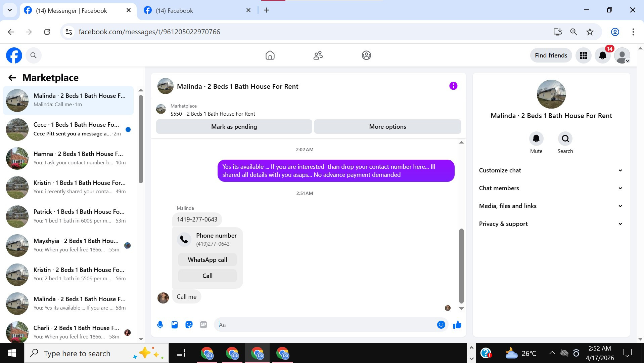The height and width of the screenshot is (363, 644).
Task: Click More options button
Action: point(387,127)
